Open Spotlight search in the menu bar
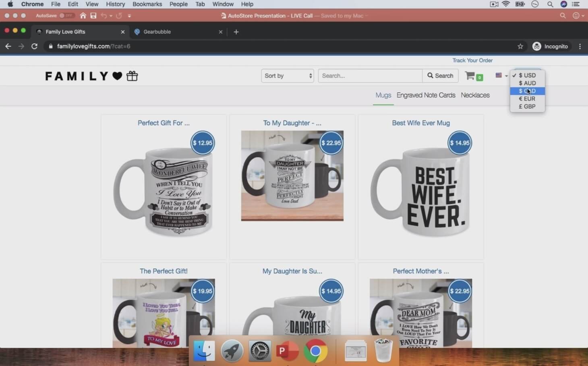Viewport: 588px width, 366px height. tap(550, 4)
